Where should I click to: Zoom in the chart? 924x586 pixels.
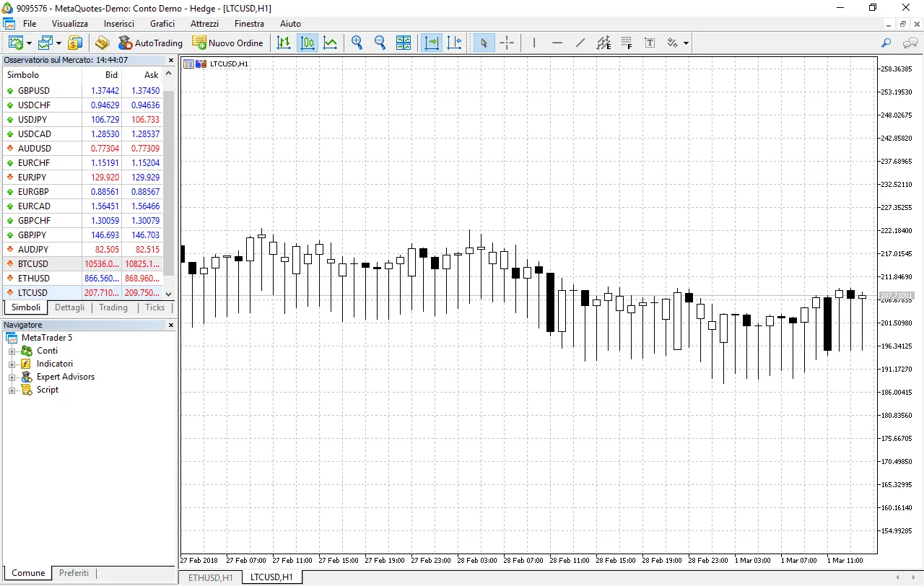[357, 43]
